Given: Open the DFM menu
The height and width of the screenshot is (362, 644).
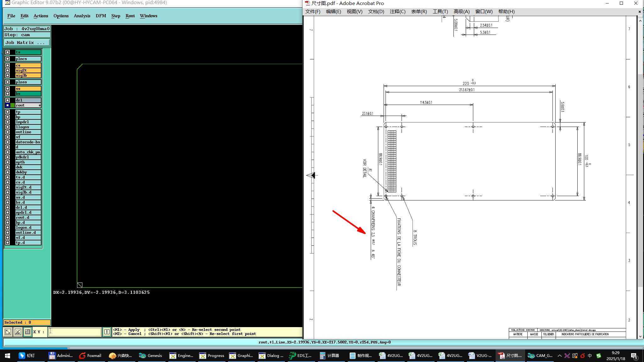Looking at the screenshot, I should (x=101, y=16).
